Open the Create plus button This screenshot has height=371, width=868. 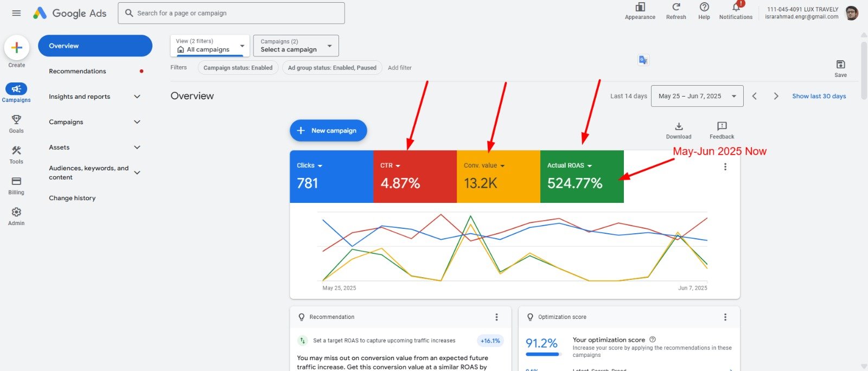(16, 48)
